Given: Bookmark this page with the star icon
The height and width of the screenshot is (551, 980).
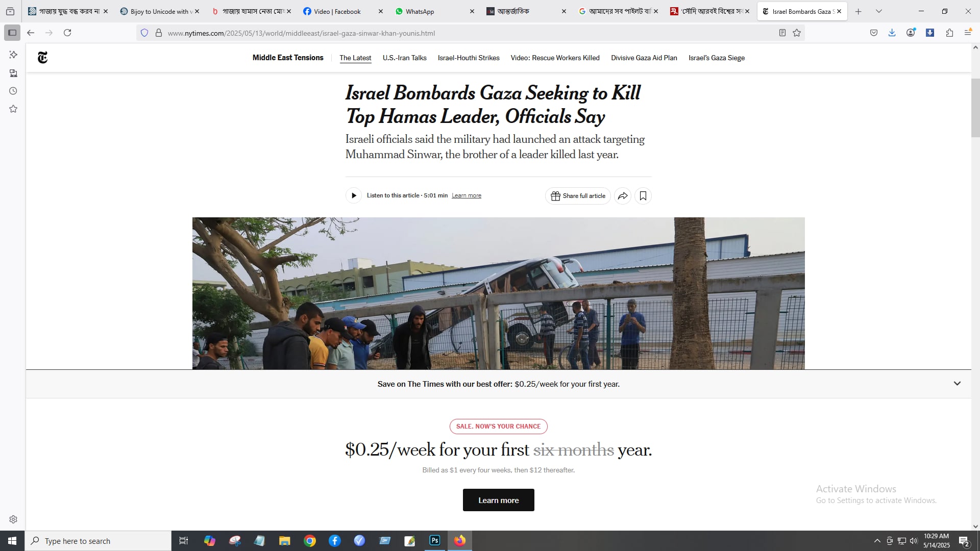Looking at the screenshot, I should (x=797, y=33).
